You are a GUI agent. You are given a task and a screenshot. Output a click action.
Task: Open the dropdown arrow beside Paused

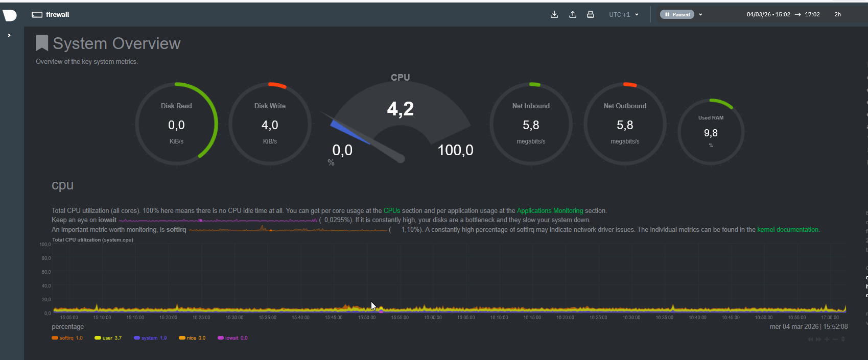pyautogui.click(x=700, y=15)
